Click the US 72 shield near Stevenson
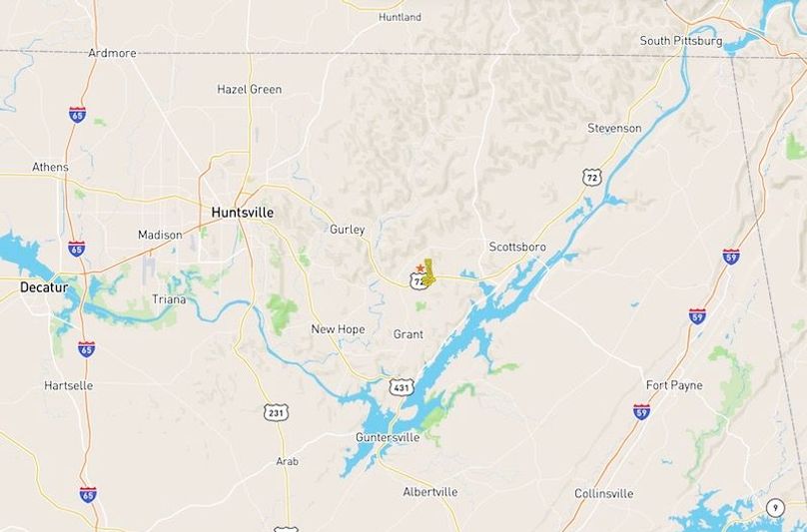The width and height of the screenshot is (807, 532). point(592,178)
